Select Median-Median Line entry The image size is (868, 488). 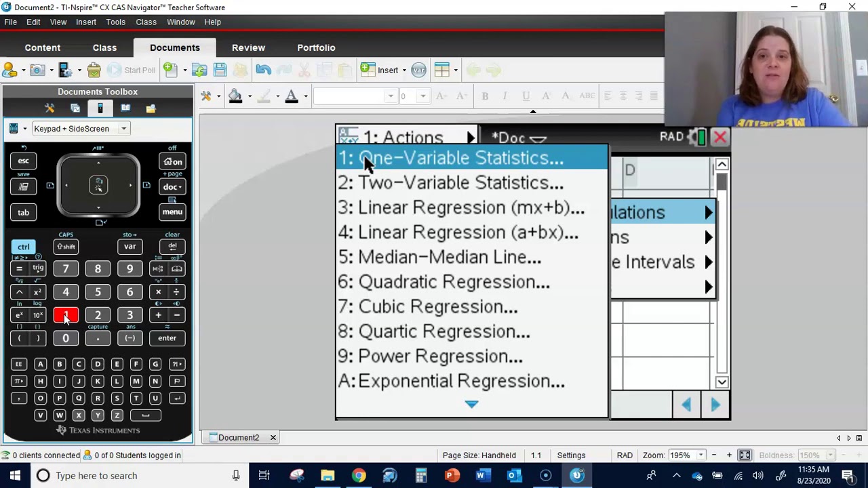coord(472,257)
